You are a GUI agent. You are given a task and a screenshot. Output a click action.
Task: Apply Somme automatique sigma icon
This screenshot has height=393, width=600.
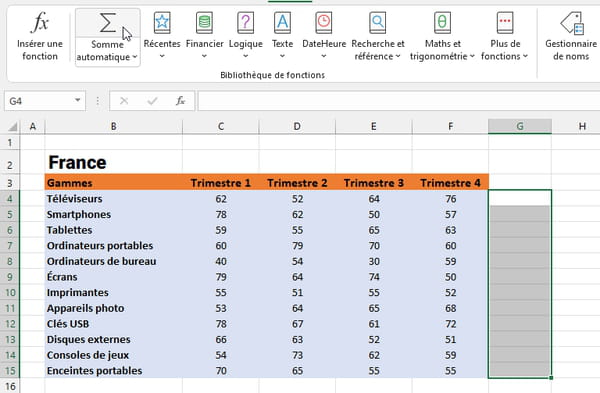108,23
